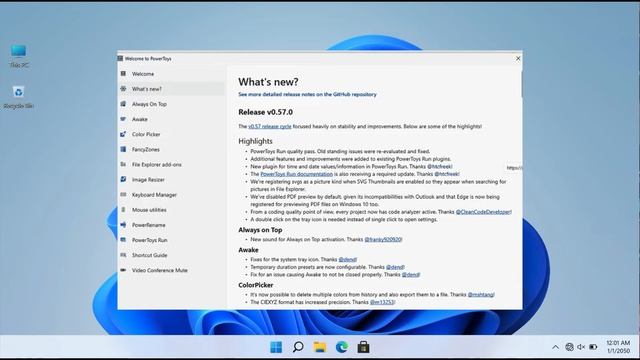Select Mouse utilities in the sidebar
The width and height of the screenshot is (640, 360).
(x=171, y=210)
